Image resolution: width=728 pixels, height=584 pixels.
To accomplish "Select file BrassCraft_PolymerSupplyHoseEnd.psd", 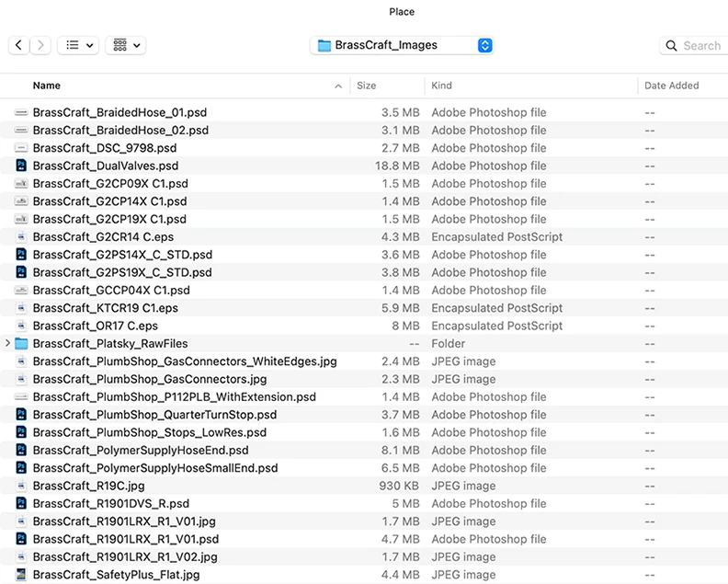I will point(141,451).
